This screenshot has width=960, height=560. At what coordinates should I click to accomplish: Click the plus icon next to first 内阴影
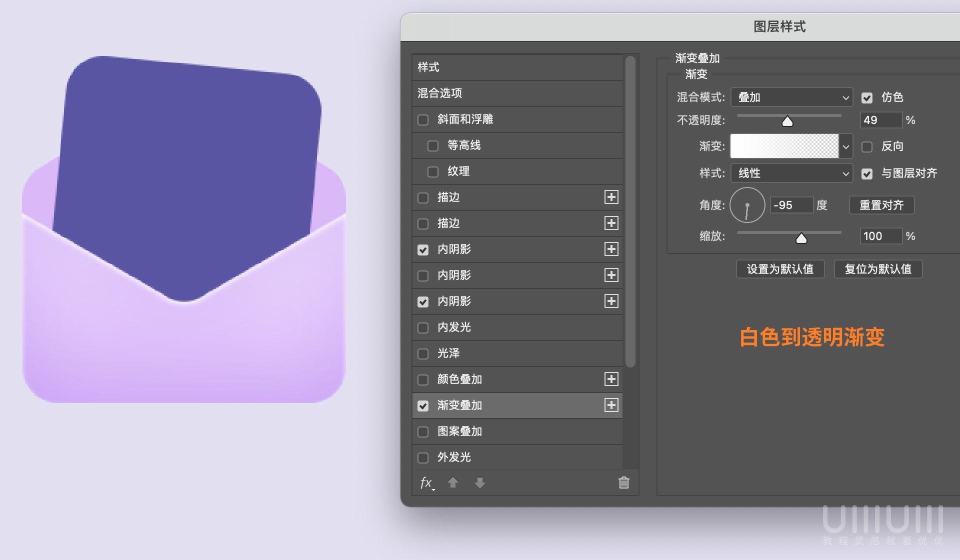pyautogui.click(x=611, y=249)
